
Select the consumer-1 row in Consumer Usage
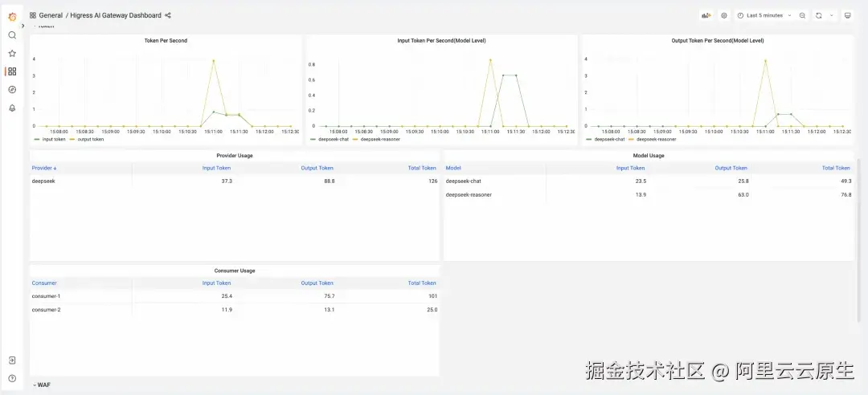[x=235, y=296]
